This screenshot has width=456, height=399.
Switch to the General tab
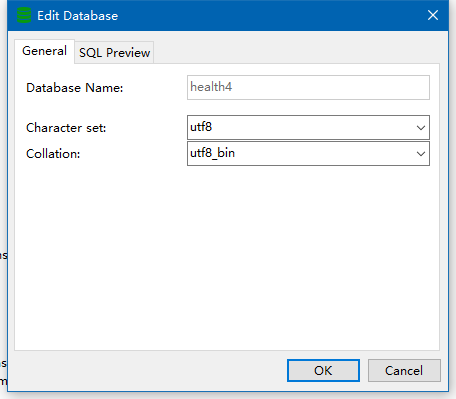[x=44, y=51]
